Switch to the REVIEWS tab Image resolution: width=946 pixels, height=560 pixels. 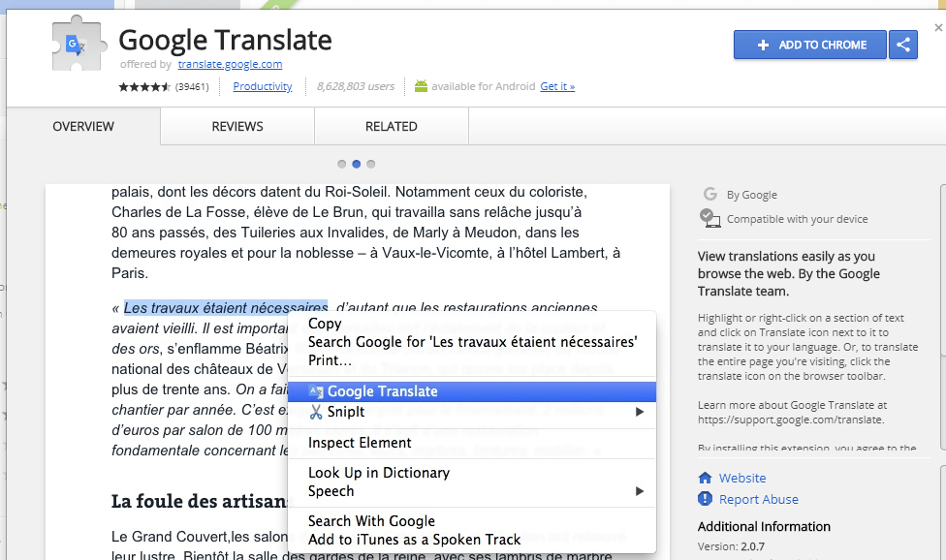[x=237, y=127]
